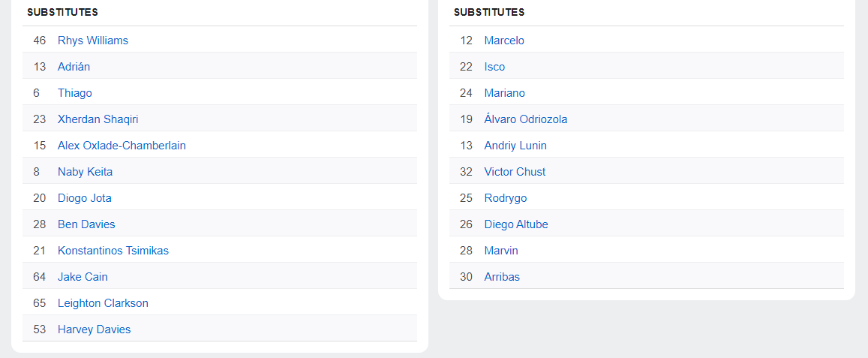868x358 pixels.
Task: Select Harvey Davies link
Action: [94, 329]
